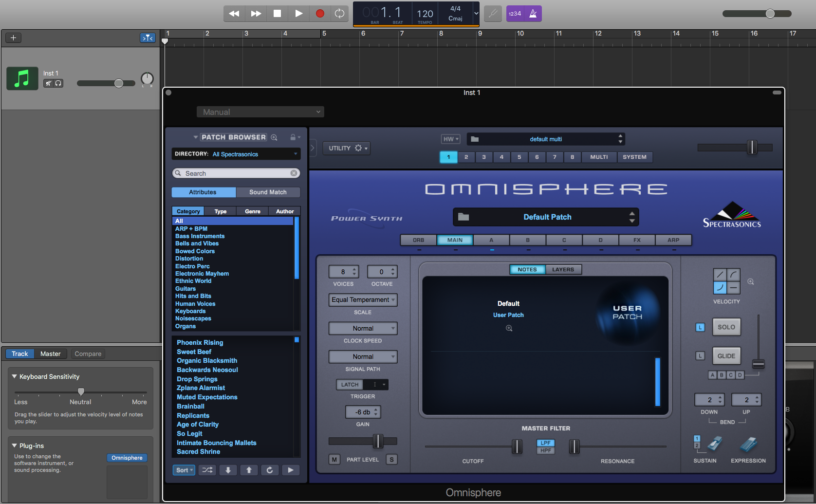Mute the part with M button
The width and height of the screenshot is (816, 504).
[x=334, y=459]
